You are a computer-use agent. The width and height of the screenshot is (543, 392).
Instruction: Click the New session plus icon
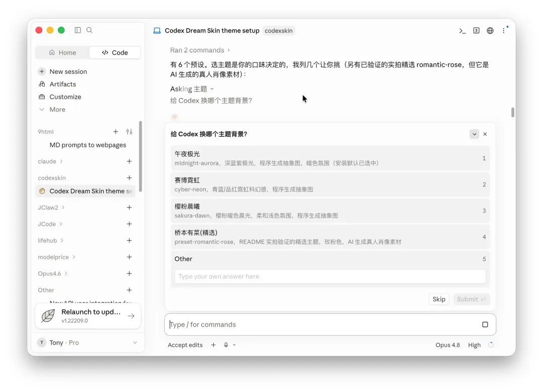[42, 71]
